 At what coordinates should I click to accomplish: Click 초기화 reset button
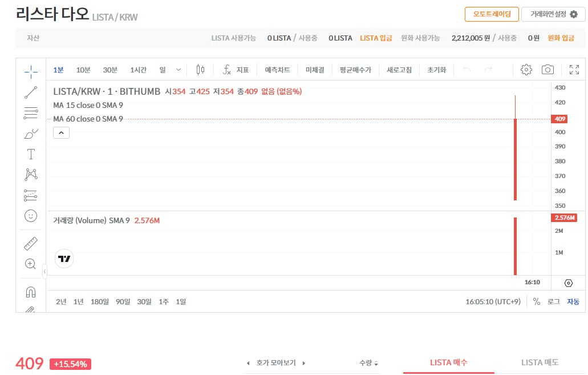(x=436, y=70)
